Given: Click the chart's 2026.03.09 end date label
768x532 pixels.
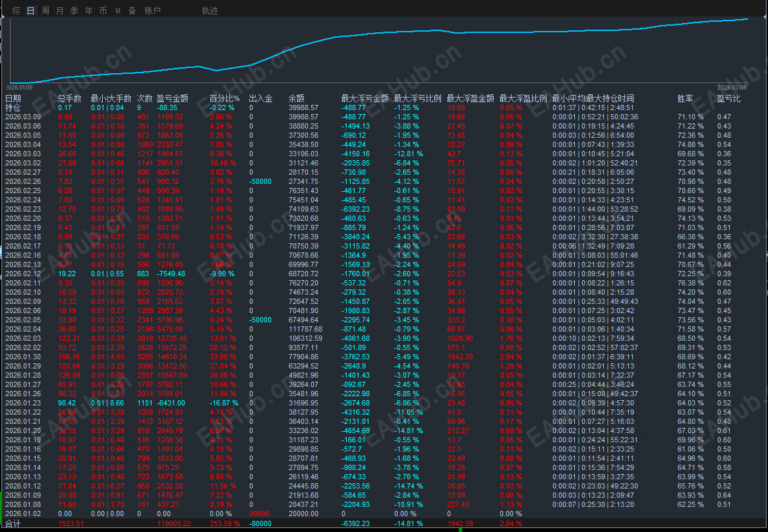Looking at the screenshot, I should (732, 88).
